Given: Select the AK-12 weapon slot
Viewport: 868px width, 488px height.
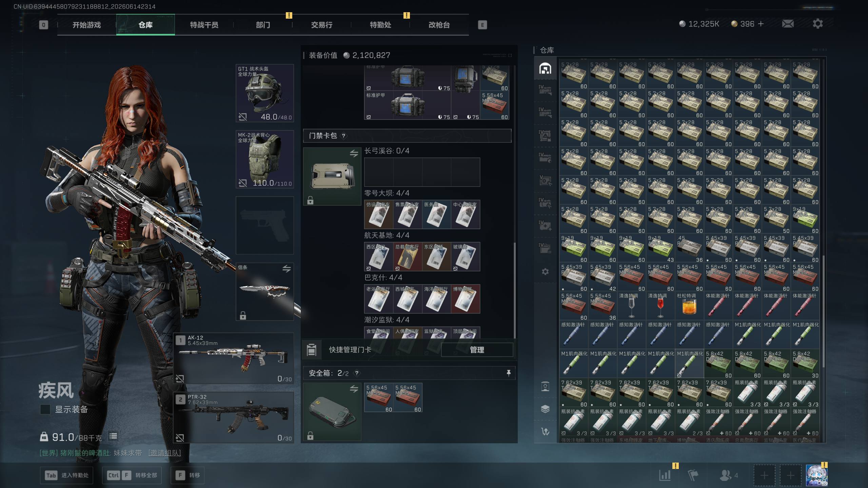Looking at the screenshot, I should point(234,358).
